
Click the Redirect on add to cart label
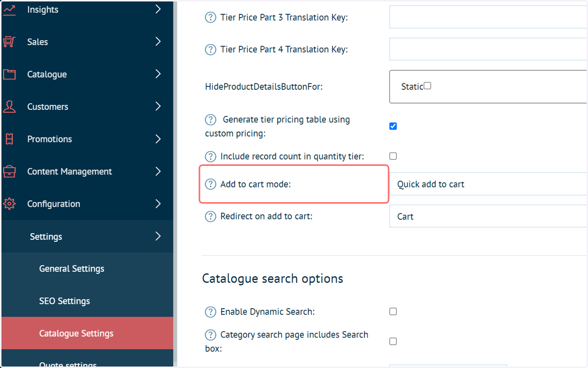coord(267,216)
